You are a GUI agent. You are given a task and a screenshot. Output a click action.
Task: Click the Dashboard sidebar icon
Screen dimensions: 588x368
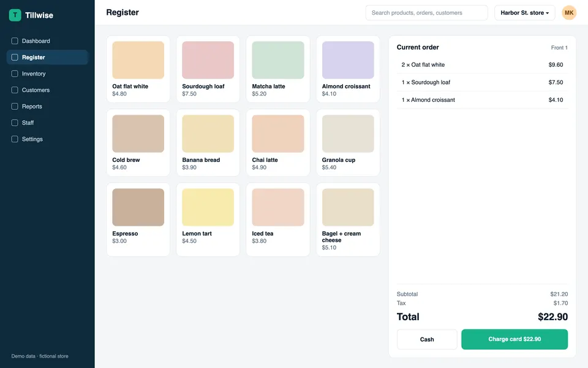pos(15,41)
